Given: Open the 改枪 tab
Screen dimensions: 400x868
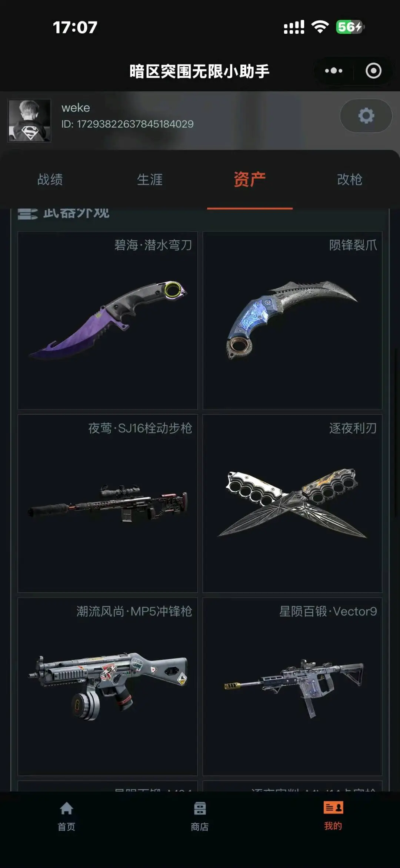Looking at the screenshot, I should point(350,179).
